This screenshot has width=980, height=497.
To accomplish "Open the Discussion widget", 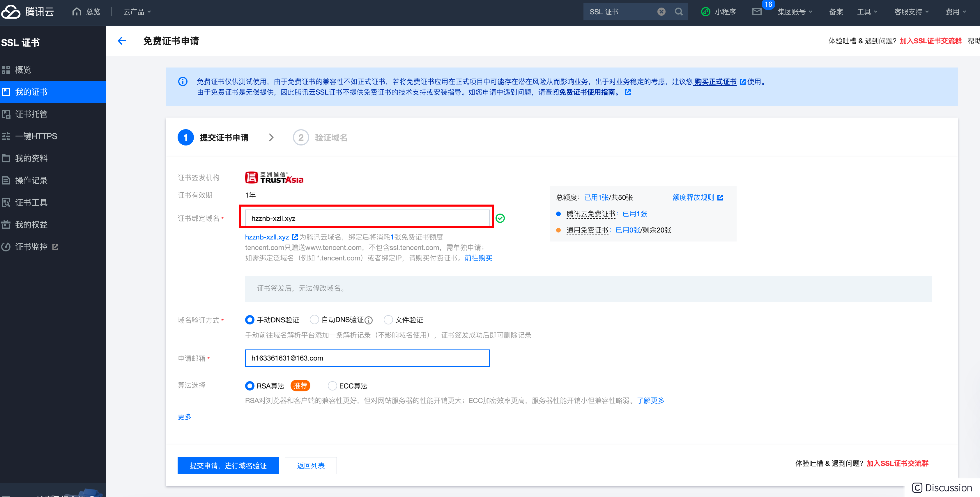I will (x=942, y=487).
